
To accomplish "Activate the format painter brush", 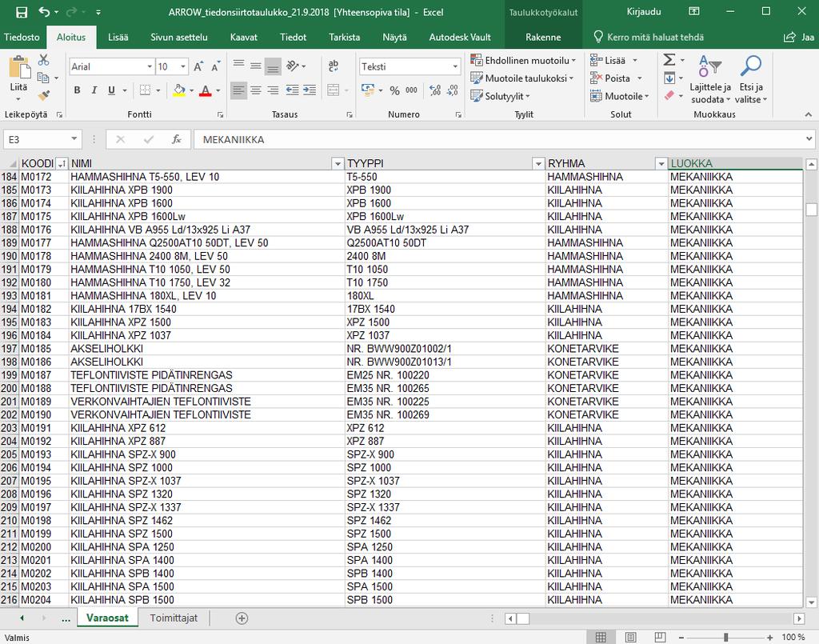I will pyautogui.click(x=43, y=95).
